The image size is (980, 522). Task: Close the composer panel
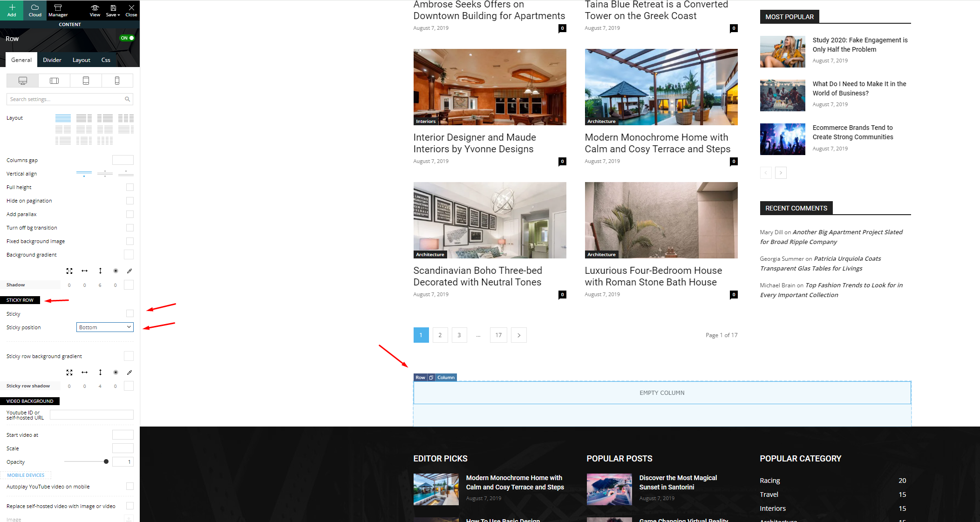[x=131, y=10]
